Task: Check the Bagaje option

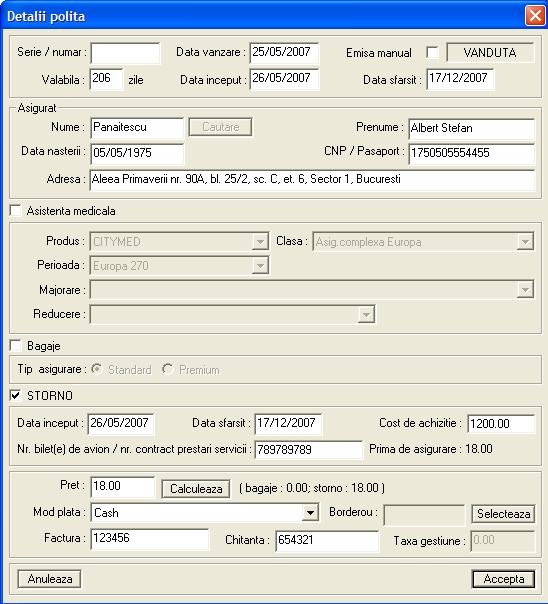Action: point(16,346)
